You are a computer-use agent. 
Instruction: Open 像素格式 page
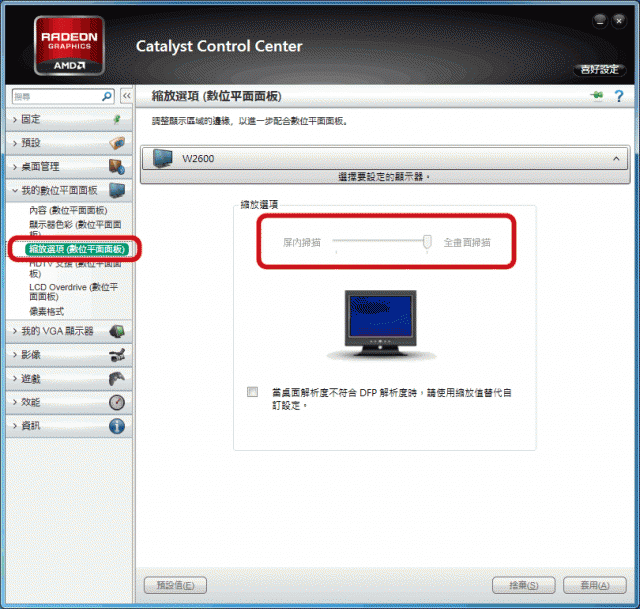[47, 311]
